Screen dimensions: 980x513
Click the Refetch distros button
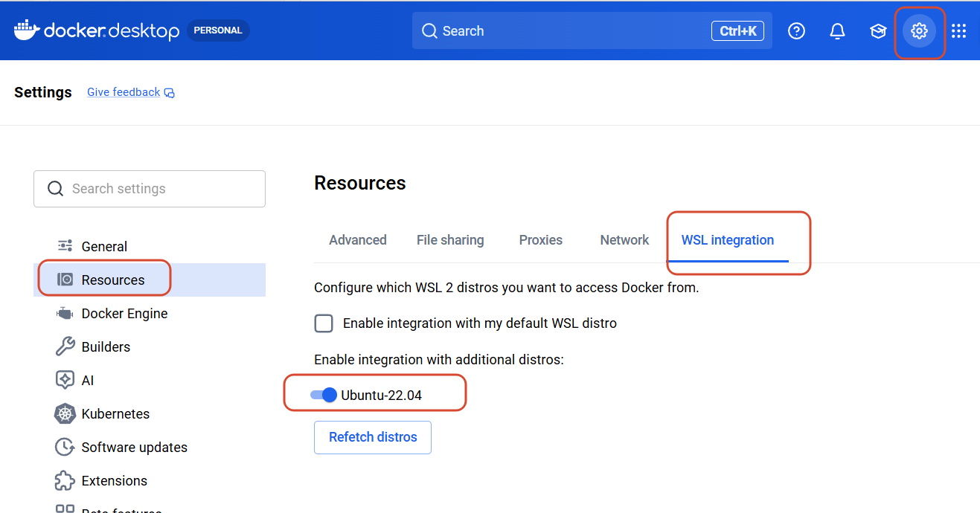tap(373, 437)
